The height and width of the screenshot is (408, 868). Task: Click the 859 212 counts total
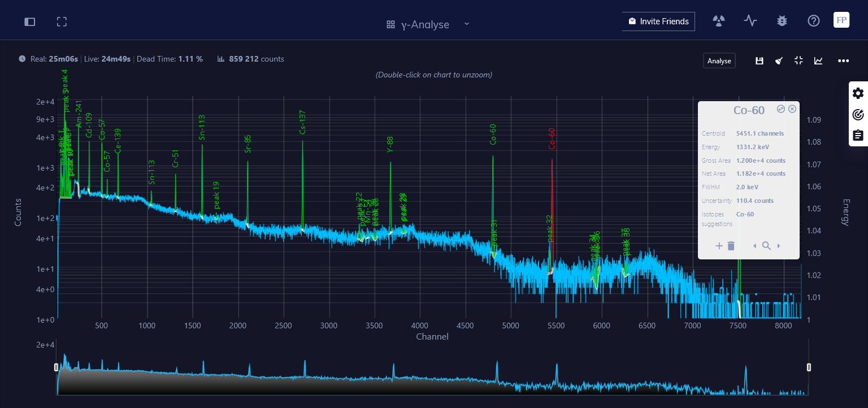coord(257,59)
